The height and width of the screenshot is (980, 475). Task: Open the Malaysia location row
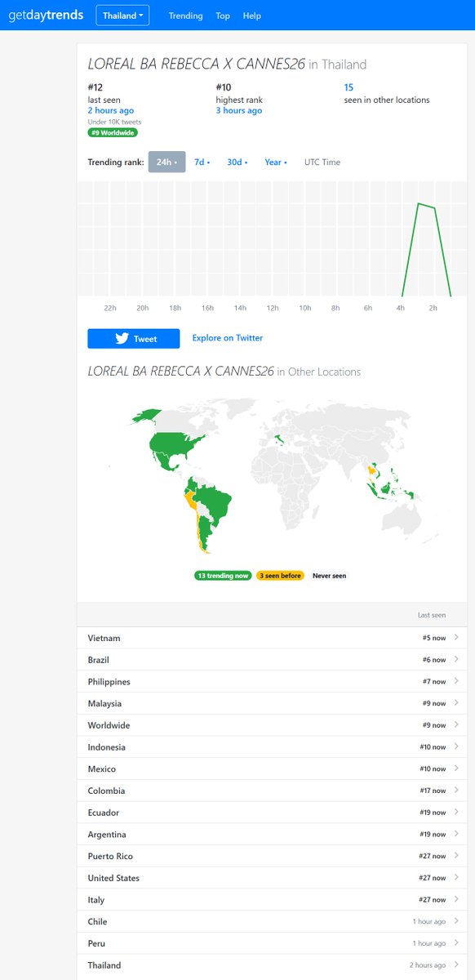point(273,703)
